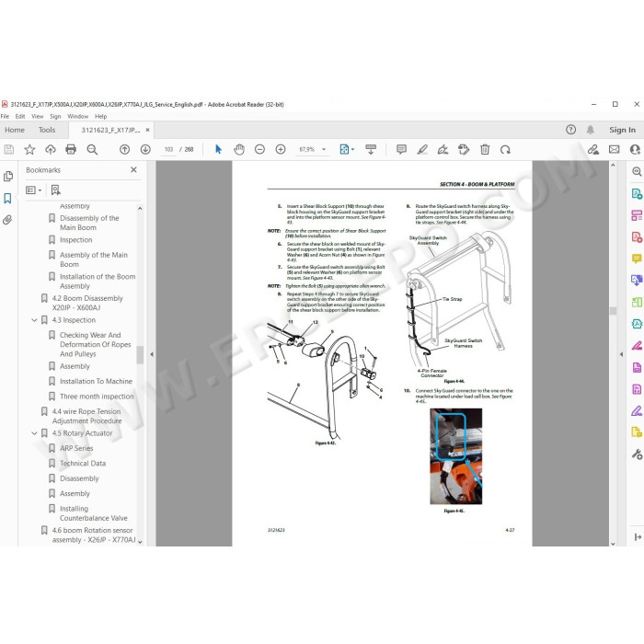Click the cloud upload icon

tap(51, 149)
